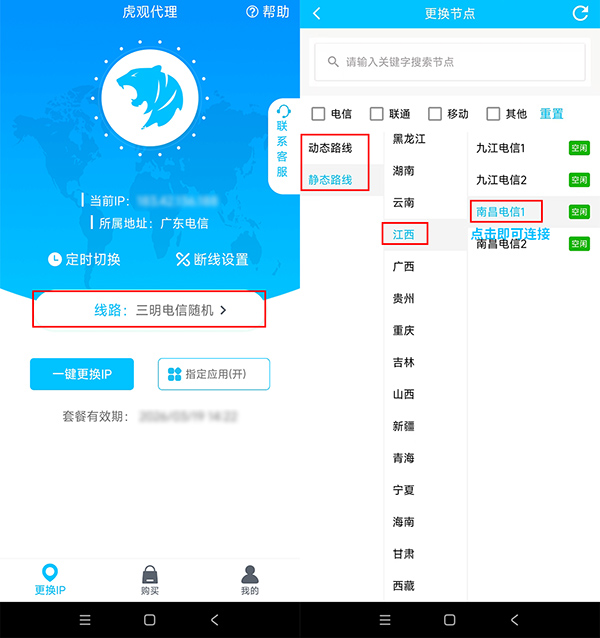600x638 pixels.
Task: Switch to the 更换IP bottom tab
Action: tap(50, 580)
